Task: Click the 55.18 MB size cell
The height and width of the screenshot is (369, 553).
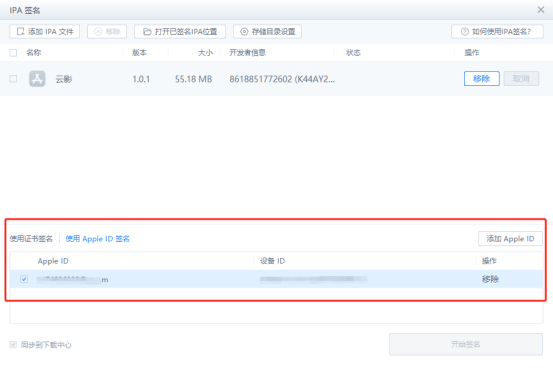Action: [194, 79]
